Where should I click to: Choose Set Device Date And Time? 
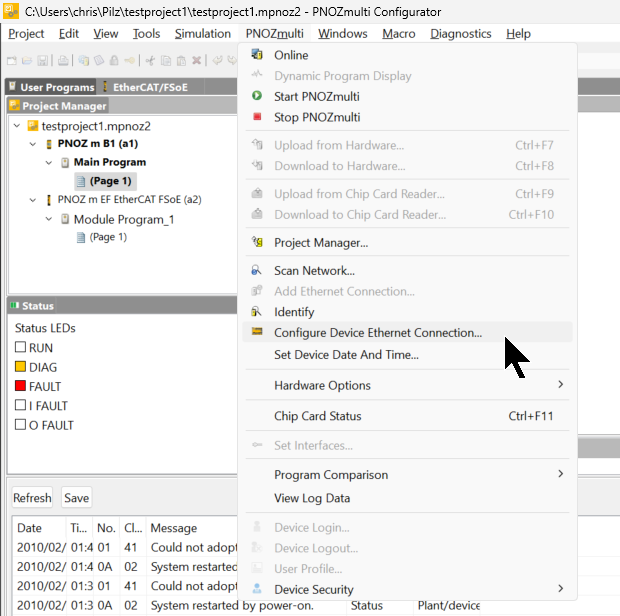pyautogui.click(x=346, y=355)
